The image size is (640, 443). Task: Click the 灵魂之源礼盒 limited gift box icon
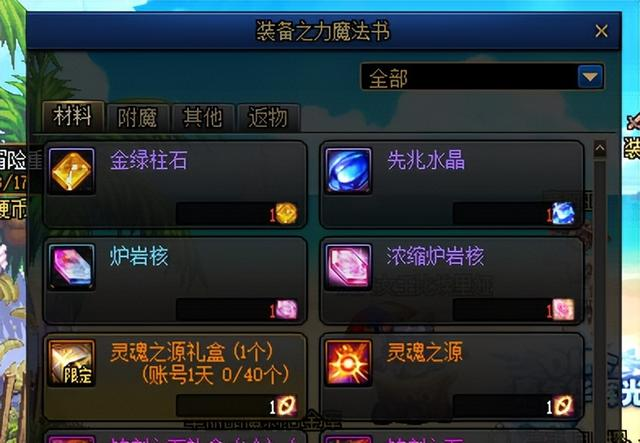point(71,363)
